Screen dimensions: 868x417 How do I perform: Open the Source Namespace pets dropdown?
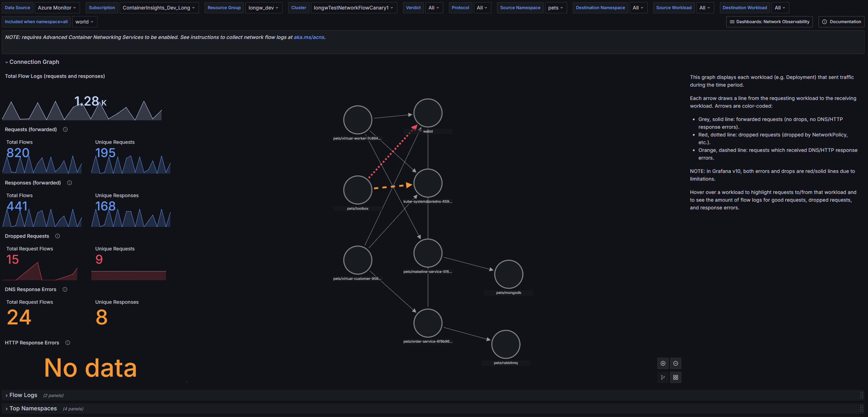pyautogui.click(x=555, y=8)
